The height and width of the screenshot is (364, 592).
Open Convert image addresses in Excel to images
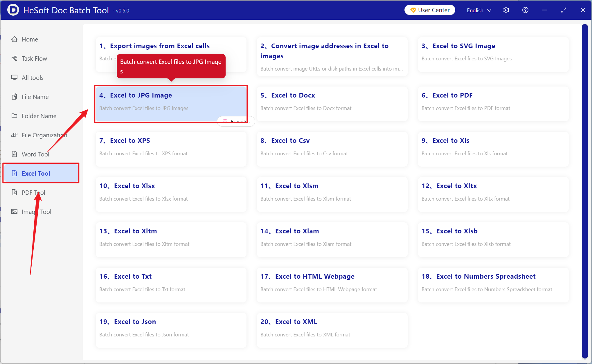[332, 57]
